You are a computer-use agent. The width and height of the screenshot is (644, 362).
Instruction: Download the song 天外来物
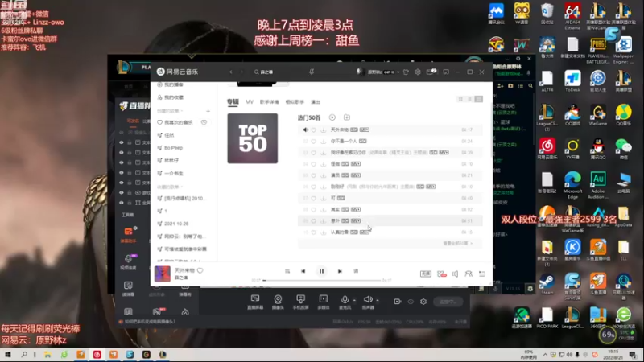click(x=324, y=130)
